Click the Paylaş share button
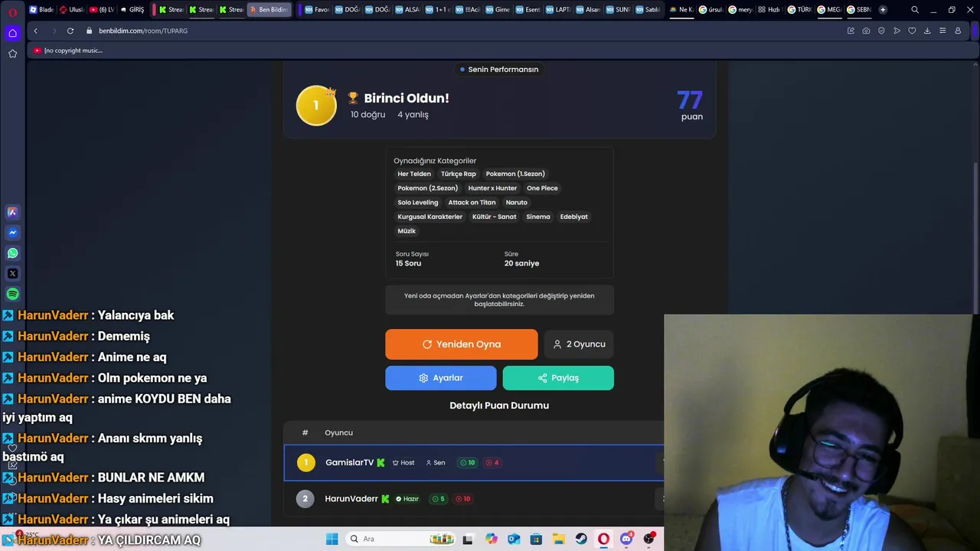980x551 pixels. (558, 378)
